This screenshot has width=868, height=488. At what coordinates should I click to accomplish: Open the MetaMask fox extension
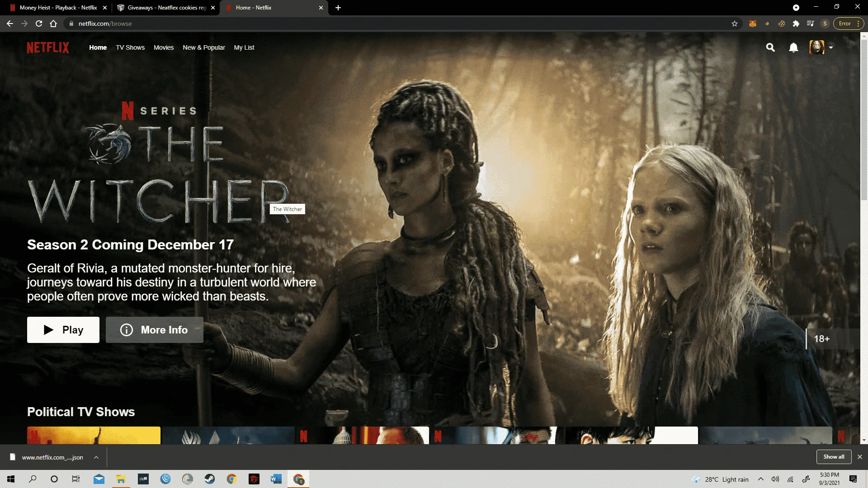click(x=753, y=23)
